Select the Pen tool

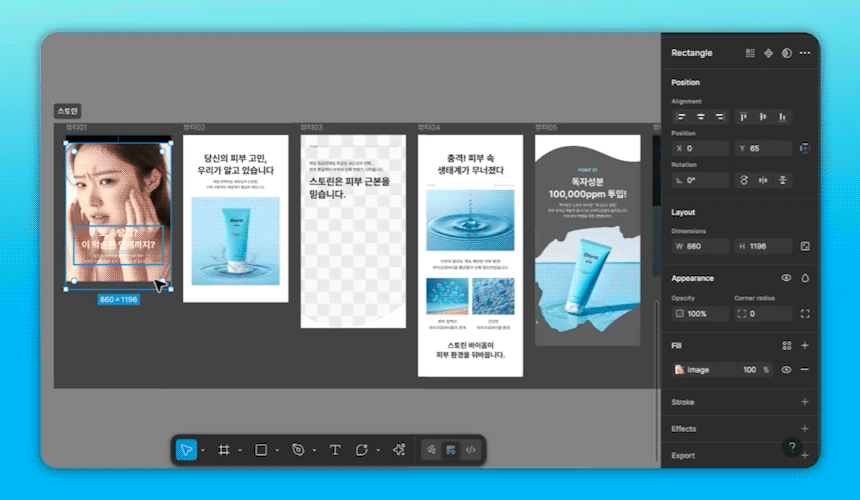(297, 450)
